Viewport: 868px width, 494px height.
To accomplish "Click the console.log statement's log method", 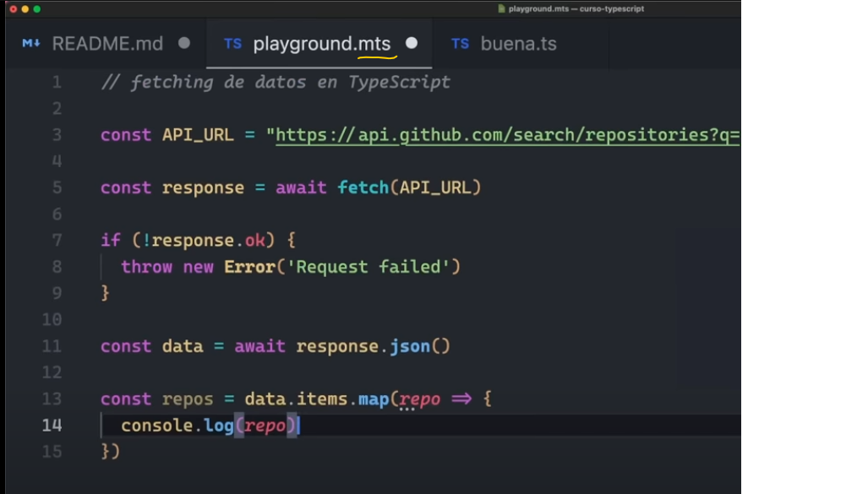I will [218, 426].
